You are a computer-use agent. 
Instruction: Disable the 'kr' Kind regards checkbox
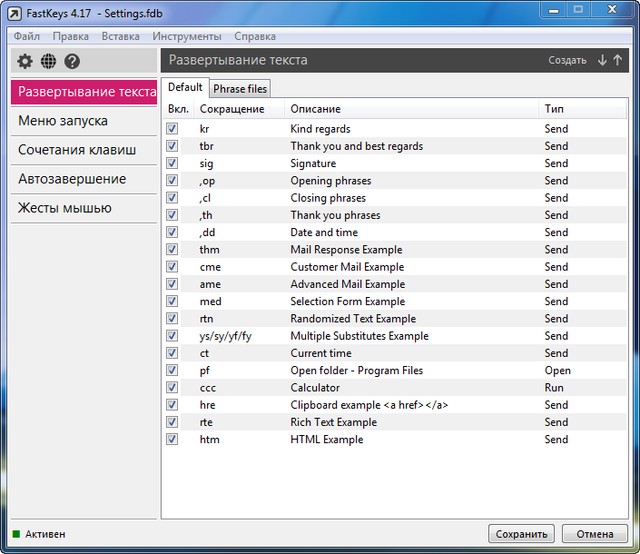[172, 129]
